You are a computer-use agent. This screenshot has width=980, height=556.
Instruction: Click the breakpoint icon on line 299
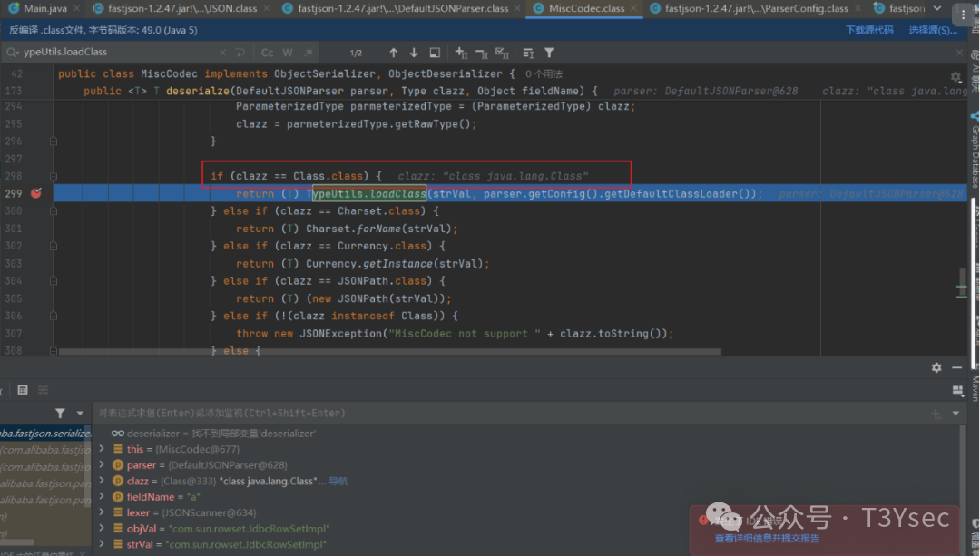36,193
